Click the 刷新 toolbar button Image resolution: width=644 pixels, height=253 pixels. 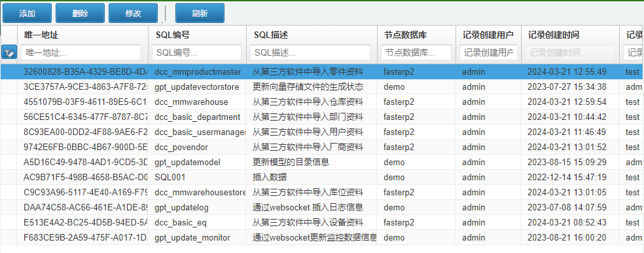click(x=200, y=13)
